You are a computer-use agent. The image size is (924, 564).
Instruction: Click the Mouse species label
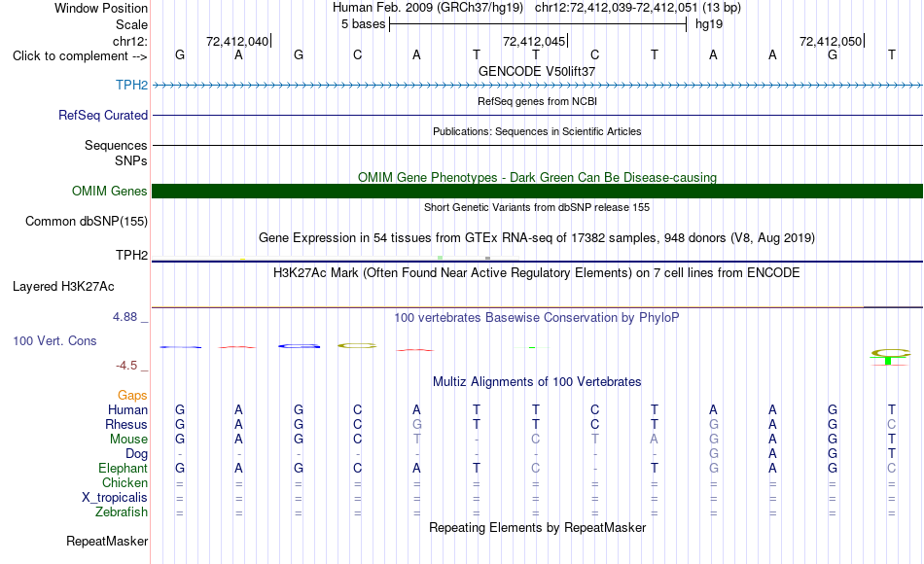pos(128,440)
